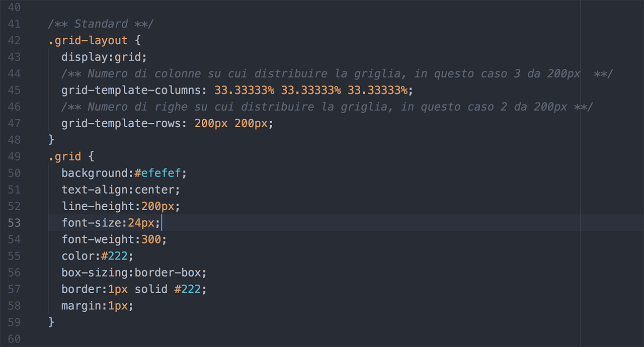Click line number 58 in the gutter

click(x=15, y=306)
